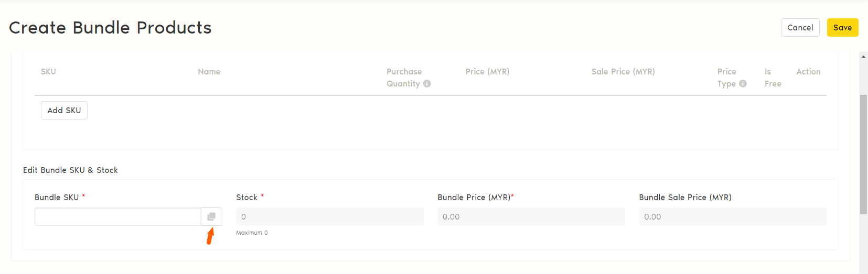868x274 pixels.
Task: Click the Action column header
Action: click(808, 72)
